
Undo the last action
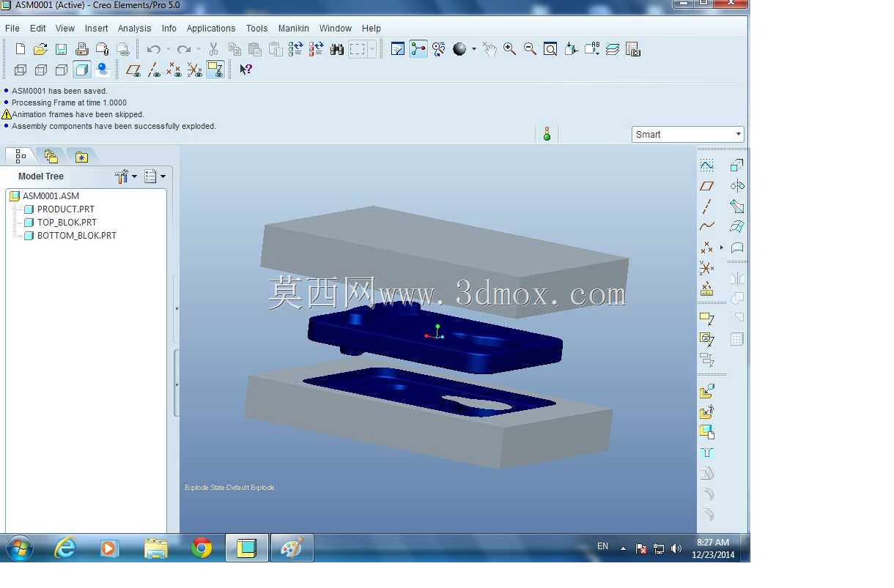tap(153, 49)
